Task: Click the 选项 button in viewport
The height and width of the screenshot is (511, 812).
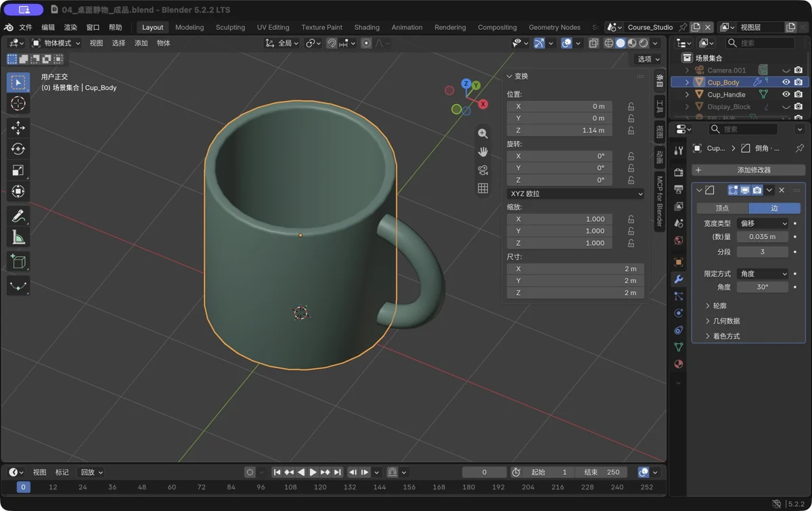Action: point(648,60)
